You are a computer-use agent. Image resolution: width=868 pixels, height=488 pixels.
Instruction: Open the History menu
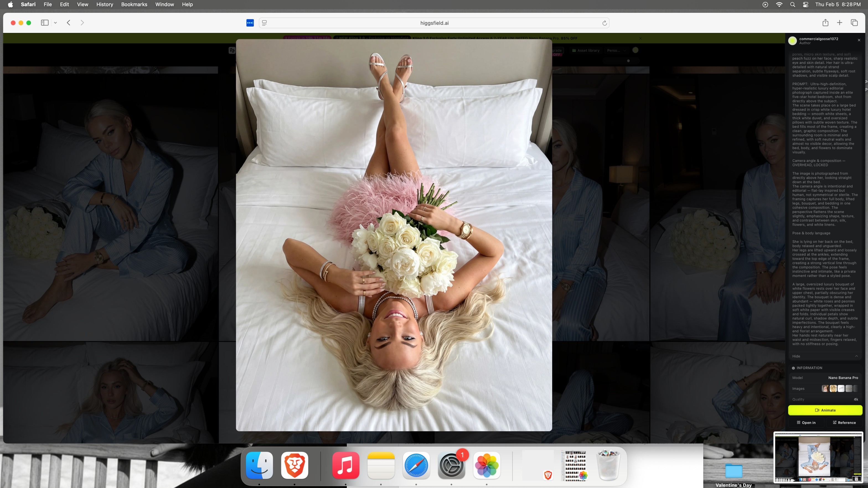(x=104, y=4)
